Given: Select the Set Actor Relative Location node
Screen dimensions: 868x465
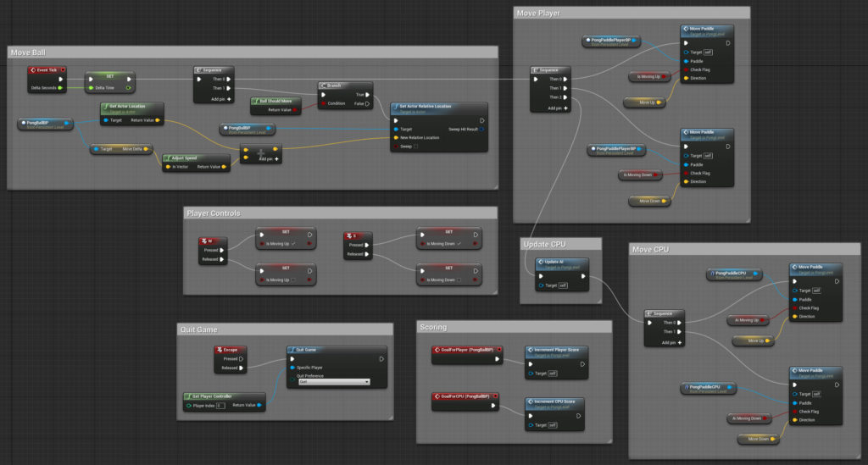Looking at the screenshot, I should point(439,126).
